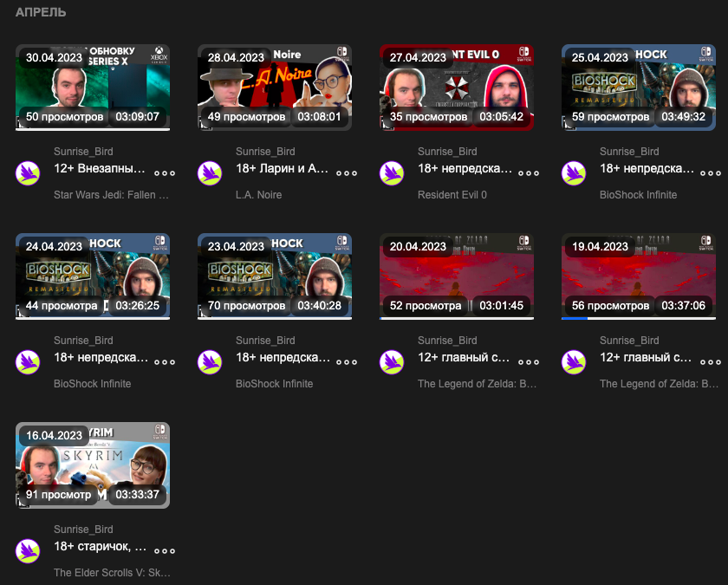Screen dimensions: 728x585
Task: Open the 24.04.2023 BioShock video thumbnail
Action: (x=93, y=276)
